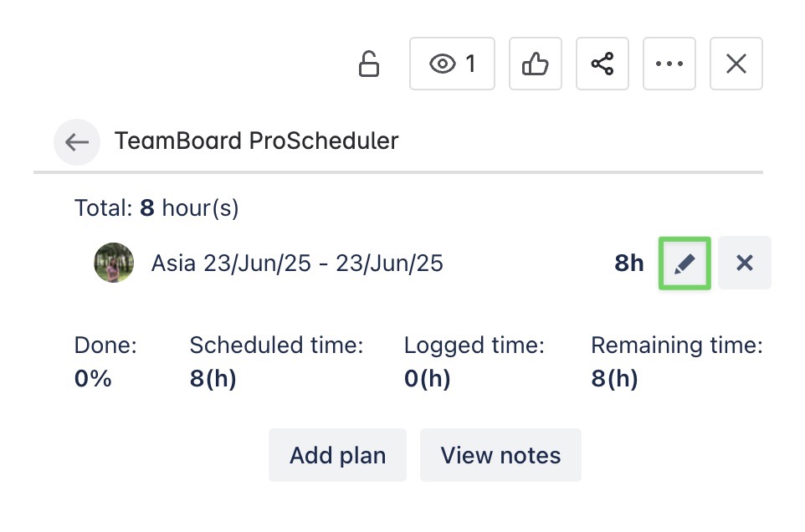Viewport: 805px width, 532px height.
Task: Click the watchers eye icon showing 1
Action: point(451,64)
